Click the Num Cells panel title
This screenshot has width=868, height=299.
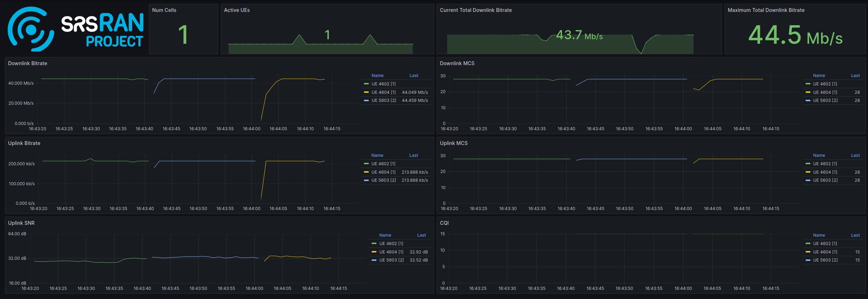tap(164, 10)
